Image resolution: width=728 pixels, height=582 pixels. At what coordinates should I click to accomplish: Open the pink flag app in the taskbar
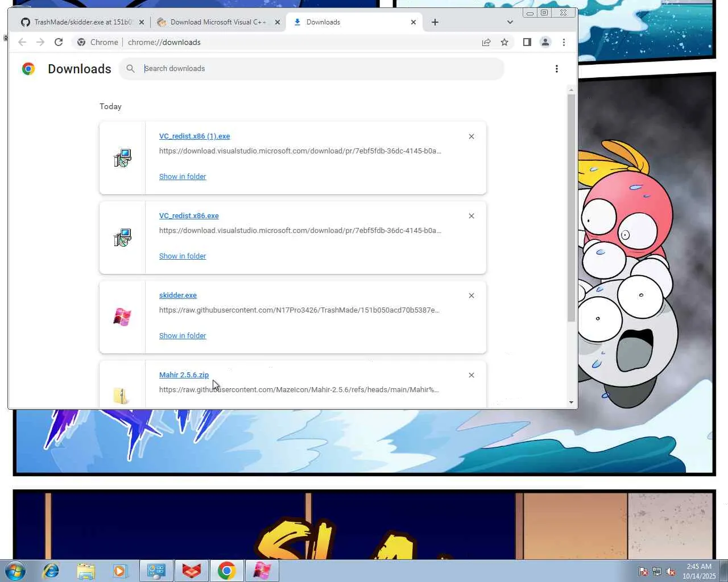click(262, 571)
